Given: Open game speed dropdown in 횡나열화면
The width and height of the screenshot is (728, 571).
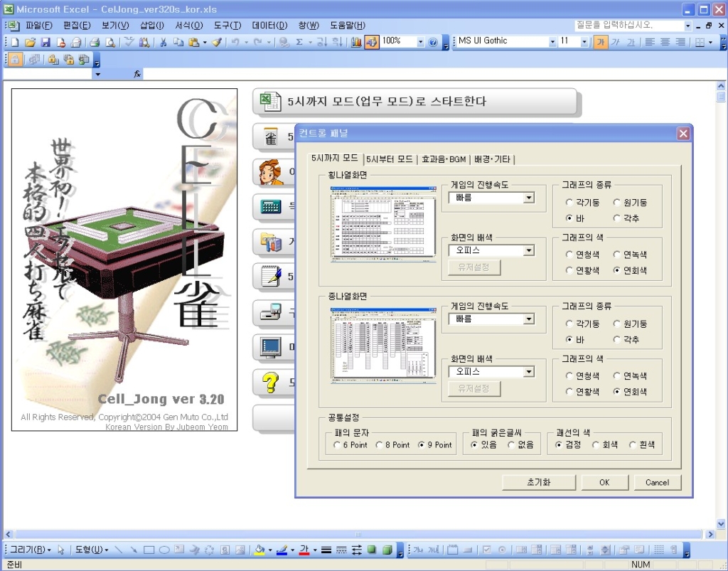Looking at the screenshot, I should pyautogui.click(x=528, y=198).
